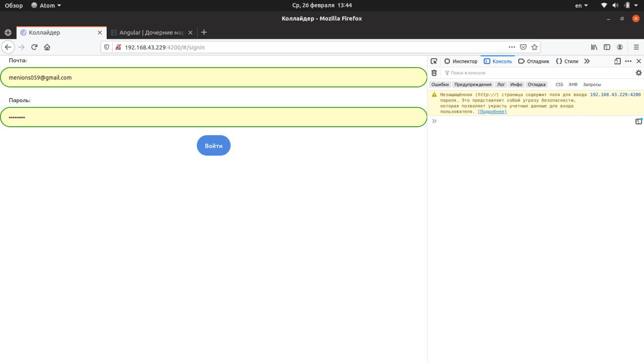Select the Angular Дочерние browser tab
The width and height of the screenshot is (644, 362).
tap(151, 33)
